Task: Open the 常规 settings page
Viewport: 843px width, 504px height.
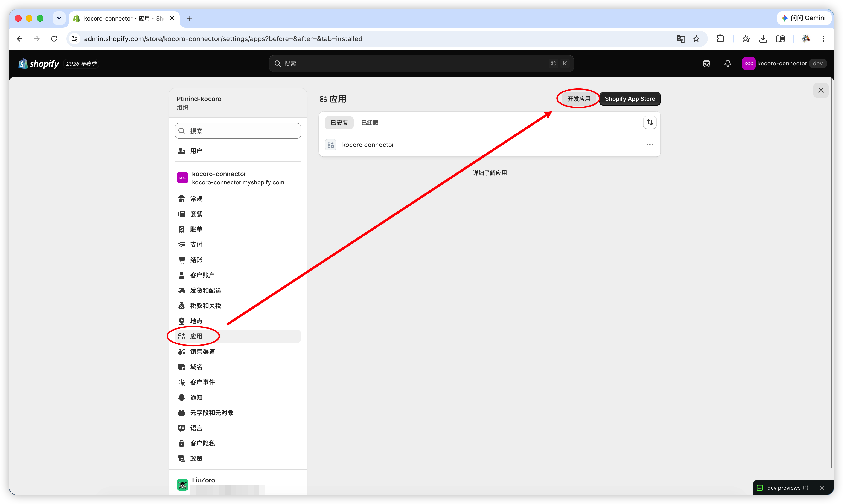Action: [238, 199]
